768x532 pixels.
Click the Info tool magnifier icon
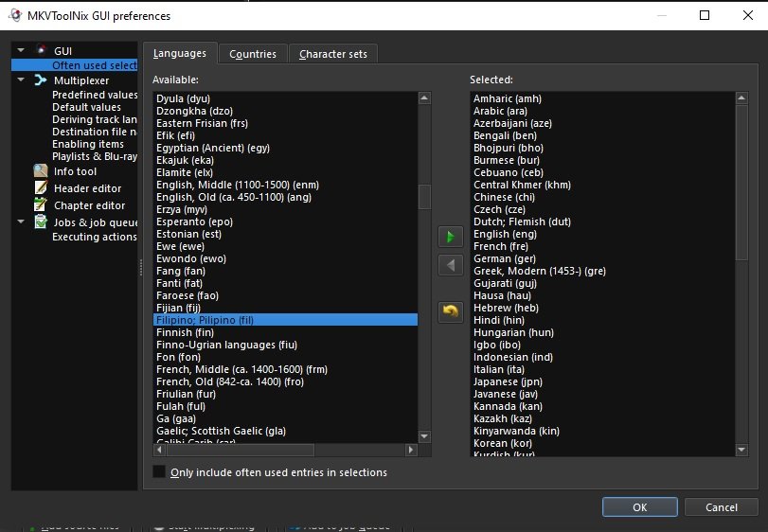click(x=41, y=170)
